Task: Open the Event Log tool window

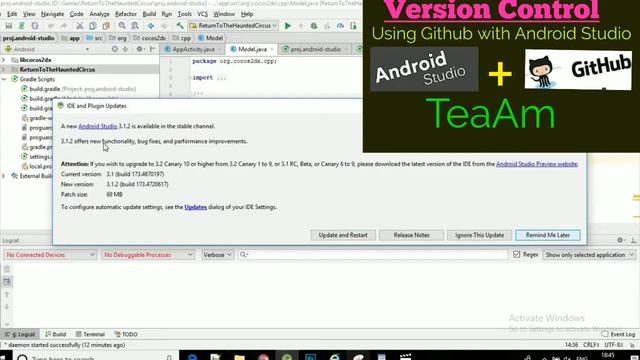Action: [618, 334]
